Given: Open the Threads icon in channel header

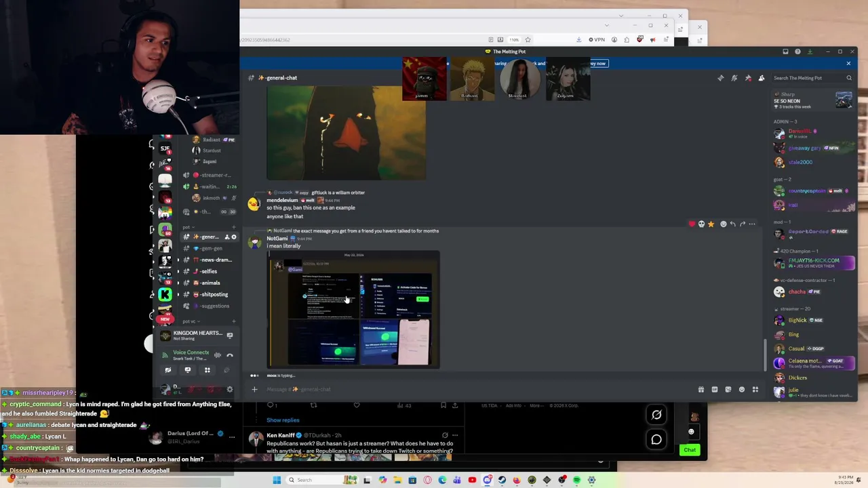Looking at the screenshot, I should 720,78.
